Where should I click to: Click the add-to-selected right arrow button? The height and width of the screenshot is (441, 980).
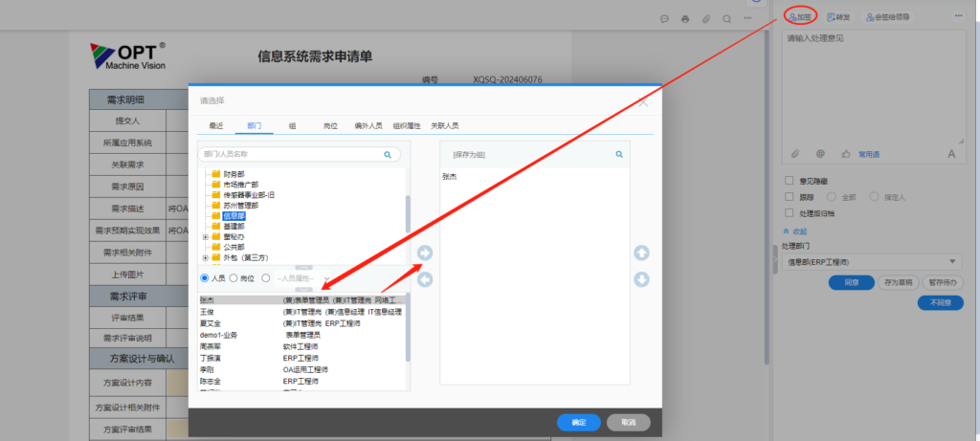(x=426, y=253)
